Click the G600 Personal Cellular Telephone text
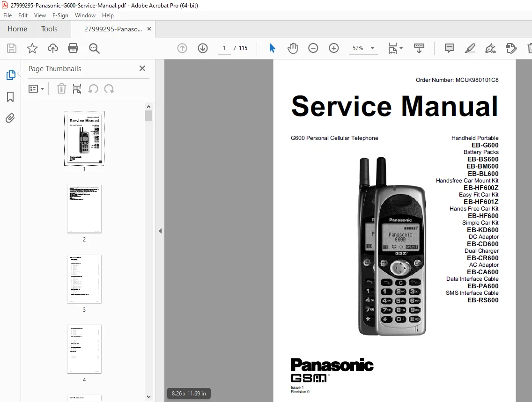532x402 pixels. [334, 138]
